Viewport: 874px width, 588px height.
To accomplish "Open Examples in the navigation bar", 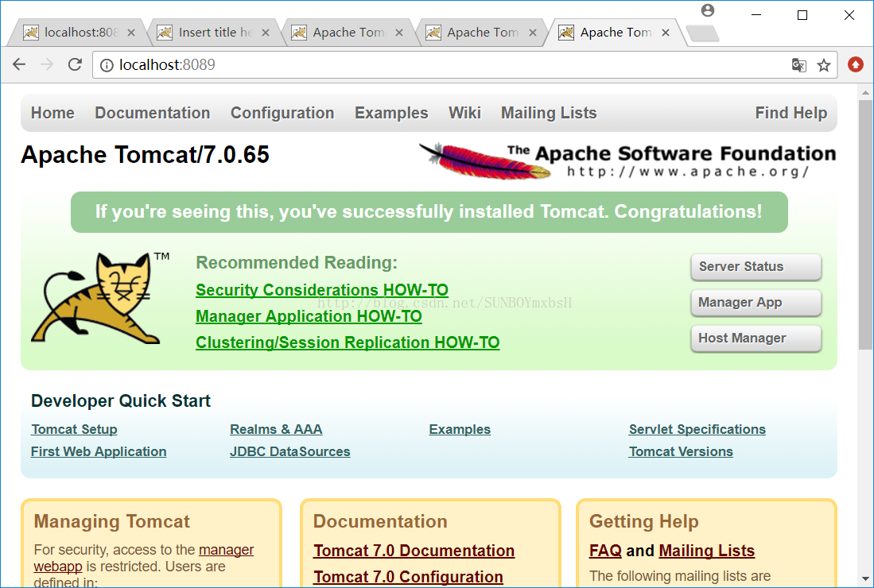I will tap(391, 113).
